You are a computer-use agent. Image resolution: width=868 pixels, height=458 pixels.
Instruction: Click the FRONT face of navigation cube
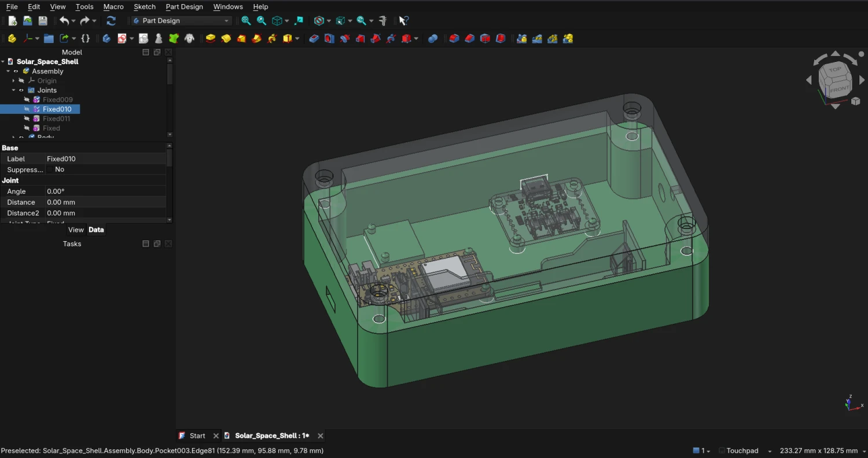pyautogui.click(x=840, y=90)
